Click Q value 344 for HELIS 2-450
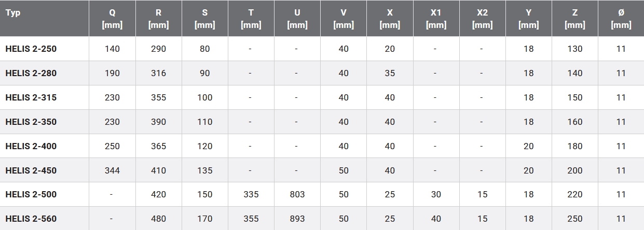 coord(112,170)
